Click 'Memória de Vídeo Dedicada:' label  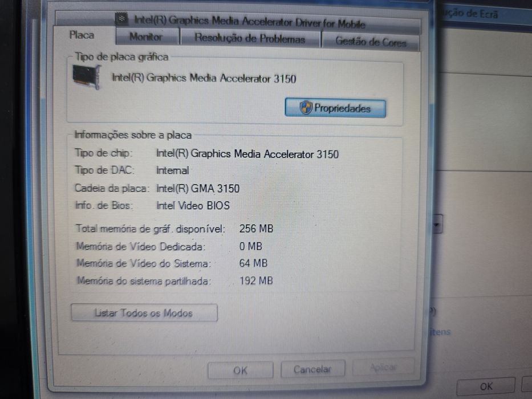click(x=140, y=246)
